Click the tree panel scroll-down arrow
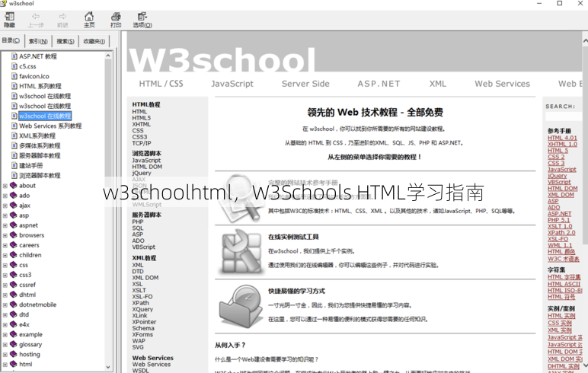The image size is (588, 373). point(108,367)
